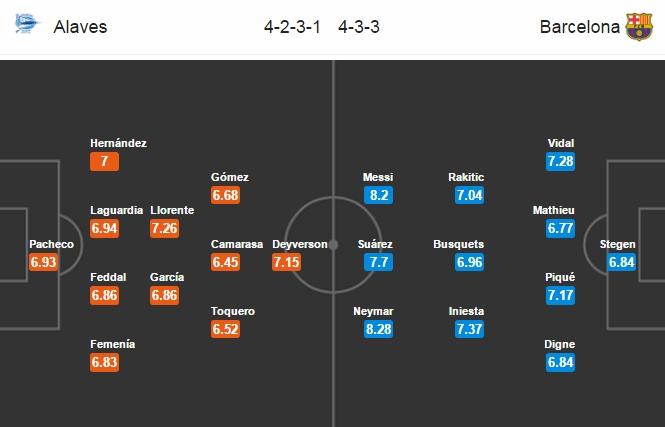
Task: Click the 4-2-3-1 formation label
Action: pyautogui.click(x=291, y=28)
